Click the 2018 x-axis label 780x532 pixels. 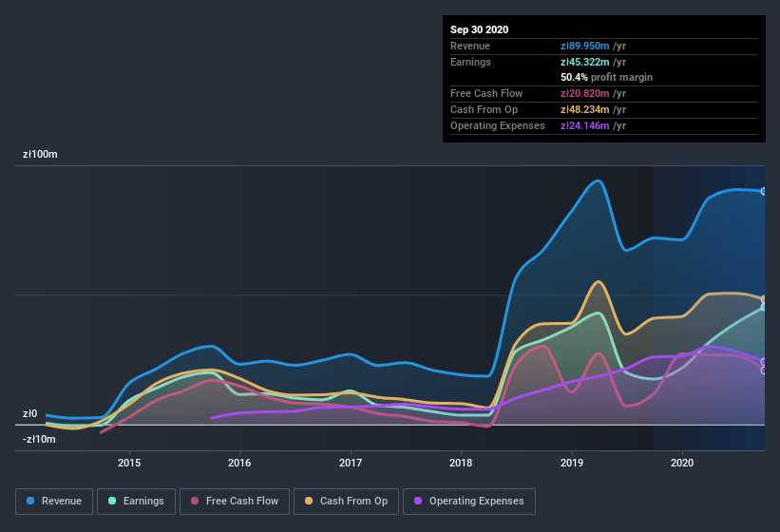pos(461,463)
